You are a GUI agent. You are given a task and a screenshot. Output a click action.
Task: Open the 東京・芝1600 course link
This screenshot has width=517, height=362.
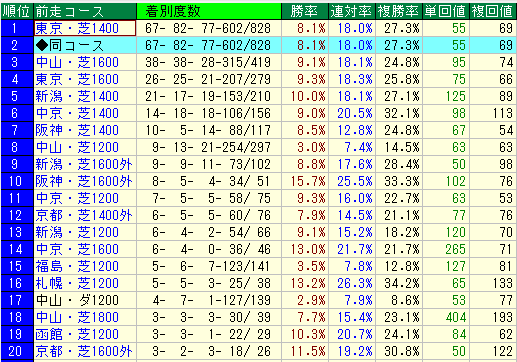tap(77, 79)
